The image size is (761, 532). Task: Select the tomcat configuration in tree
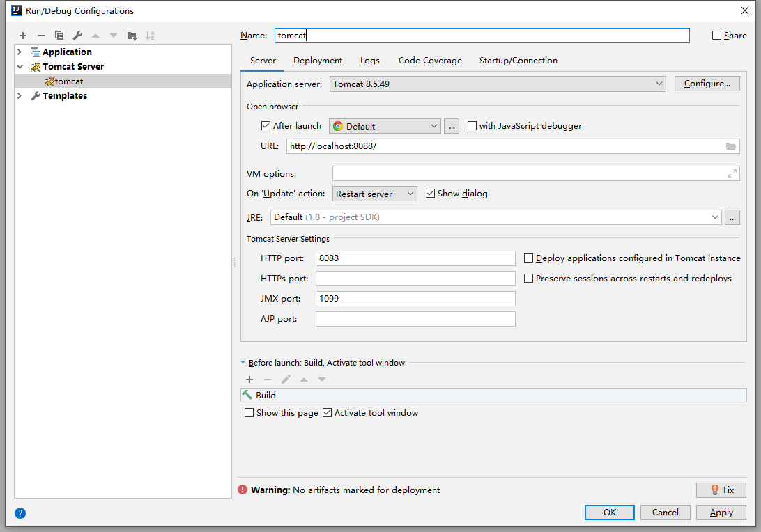point(123,81)
